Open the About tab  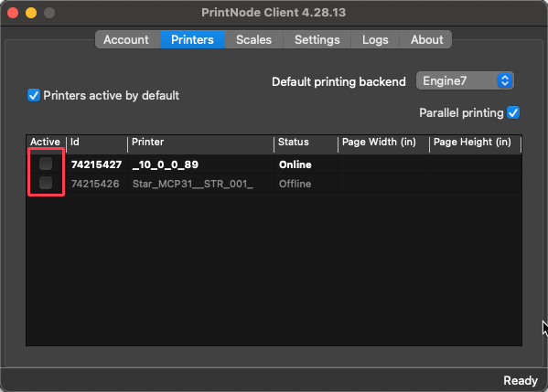(x=426, y=39)
